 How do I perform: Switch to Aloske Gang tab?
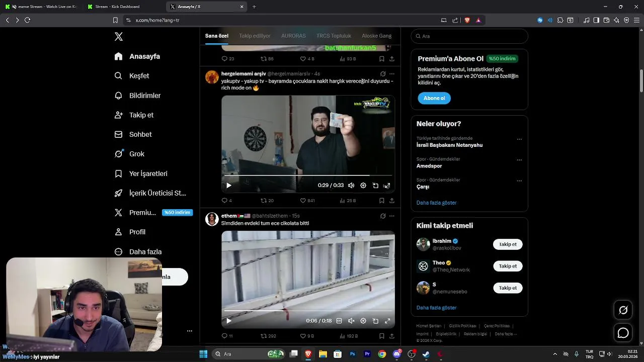[376, 36]
